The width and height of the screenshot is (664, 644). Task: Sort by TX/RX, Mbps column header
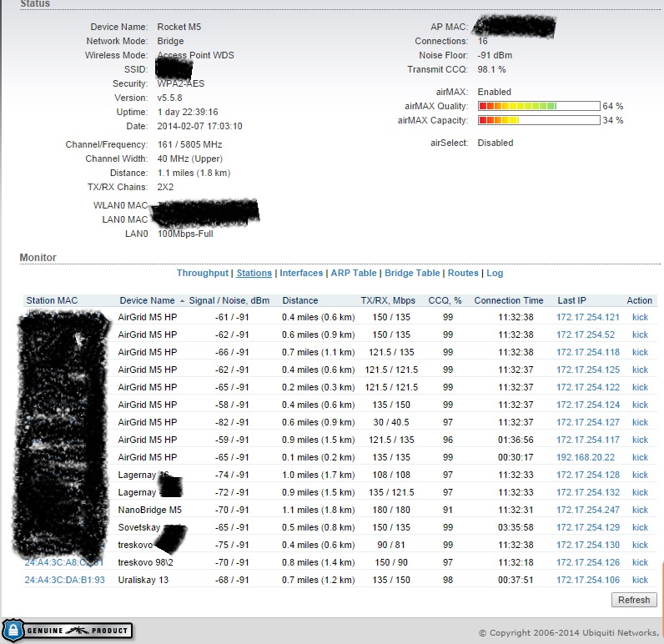point(388,300)
